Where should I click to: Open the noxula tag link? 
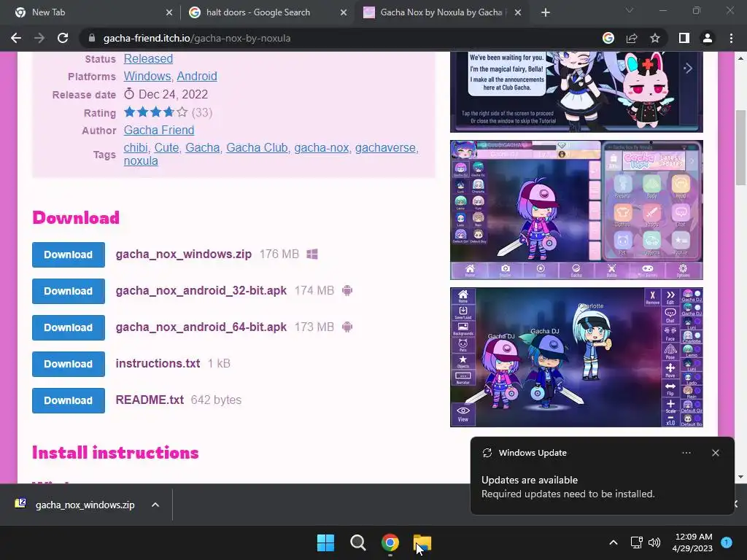[141, 161]
